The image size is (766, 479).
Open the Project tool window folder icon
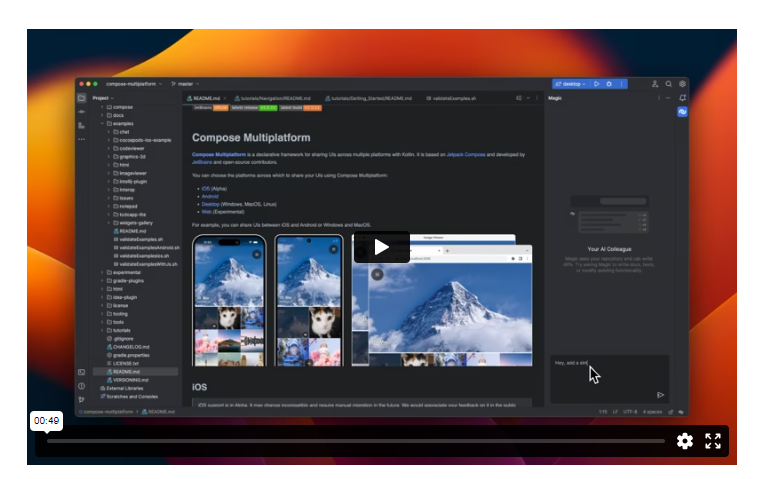(82, 98)
